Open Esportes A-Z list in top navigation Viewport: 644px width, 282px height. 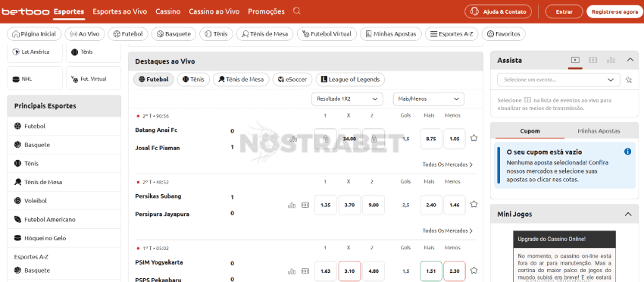(452, 34)
